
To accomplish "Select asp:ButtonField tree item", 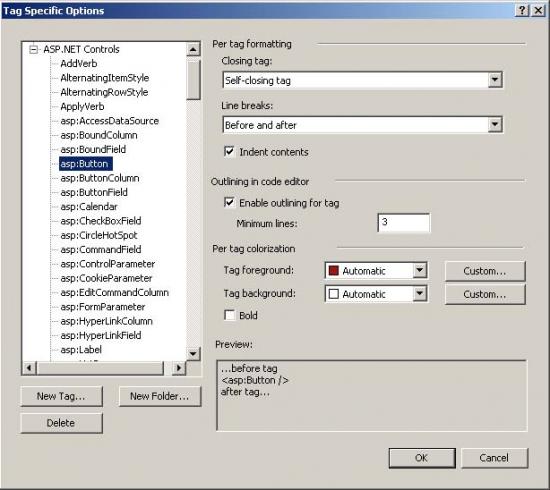I will (x=94, y=193).
